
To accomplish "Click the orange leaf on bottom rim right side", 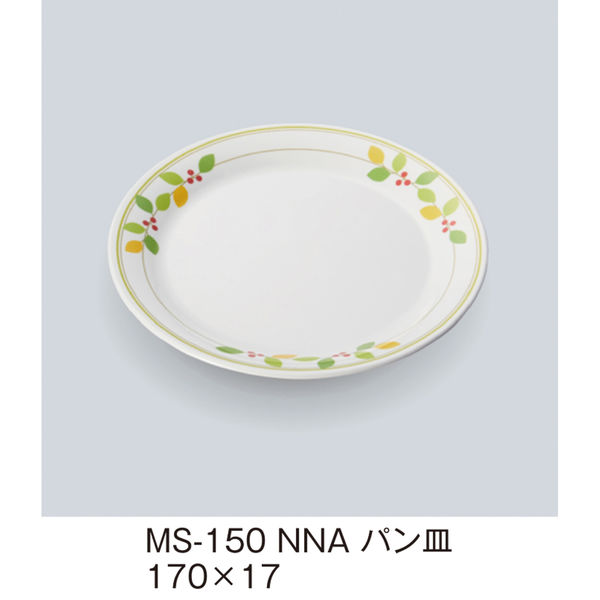I will (x=387, y=345).
